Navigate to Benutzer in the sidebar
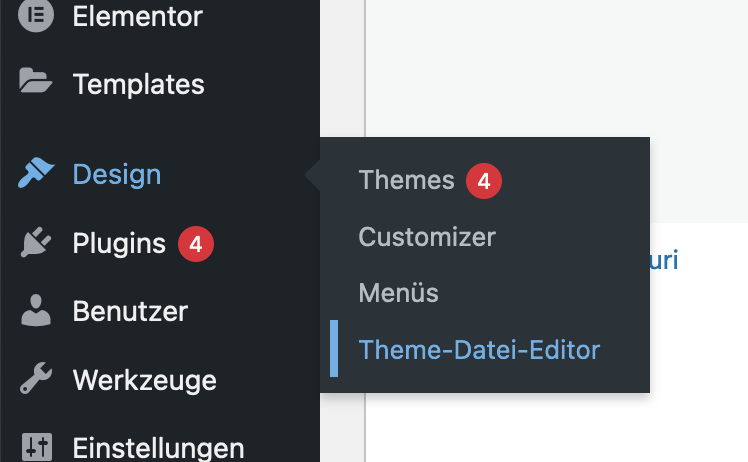The image size is (748, 462). point(130,311)
